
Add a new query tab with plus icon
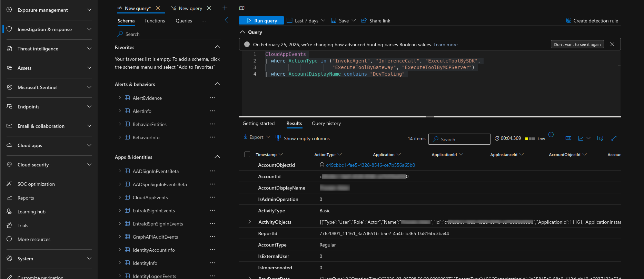pos(225,8)
